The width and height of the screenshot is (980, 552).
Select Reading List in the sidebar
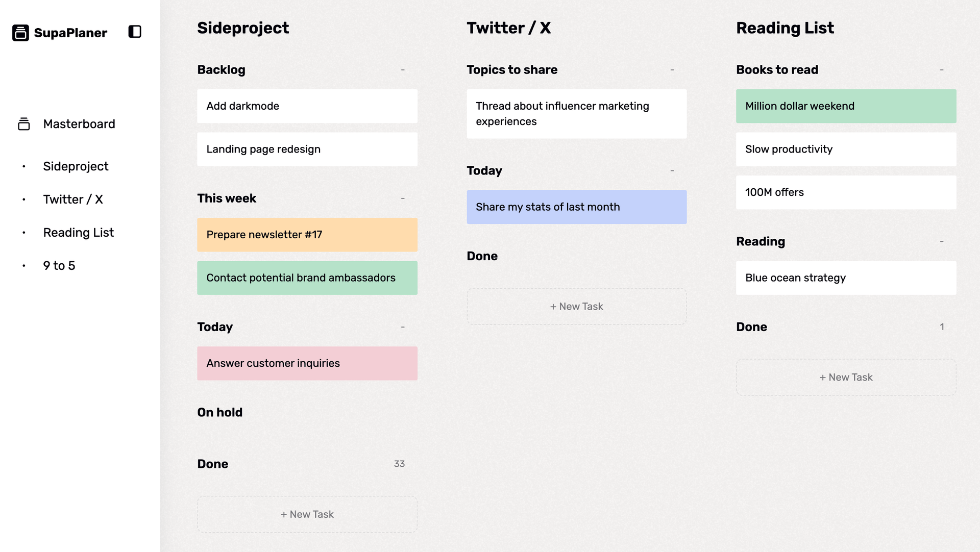tap(79, 233)
